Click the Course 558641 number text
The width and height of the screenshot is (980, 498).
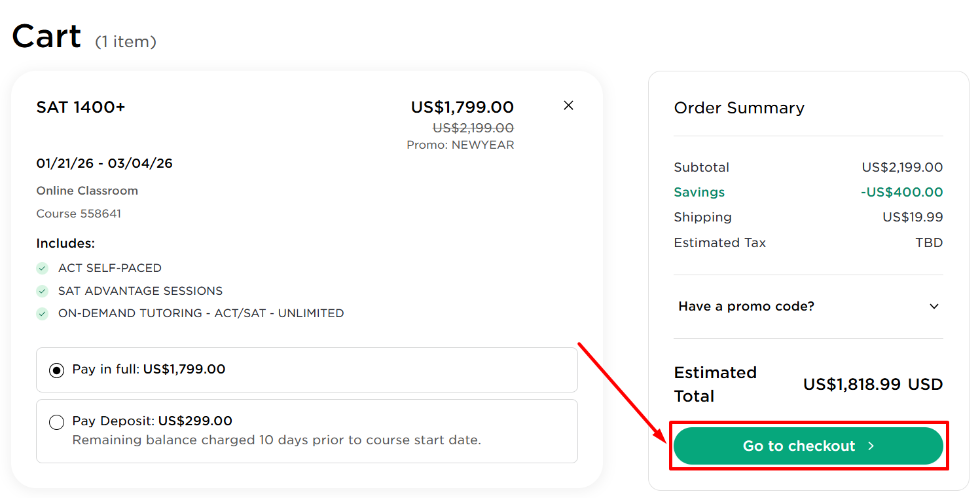coord(79,214)
